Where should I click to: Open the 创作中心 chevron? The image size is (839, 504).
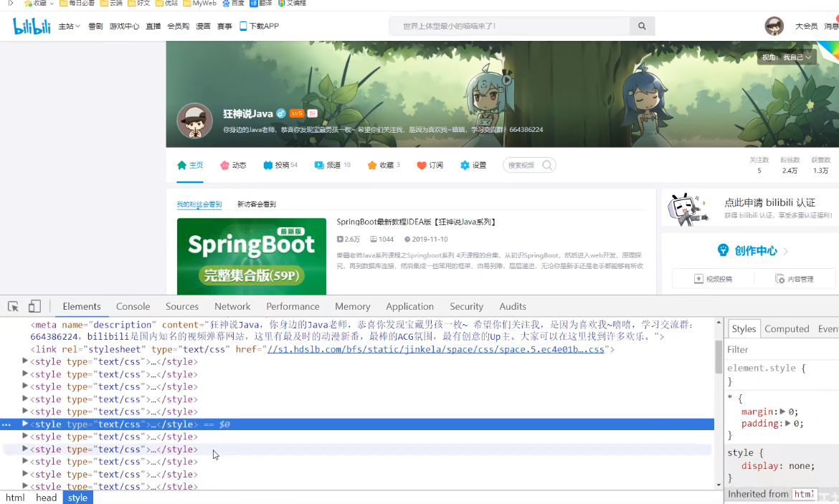[x=785, y=251]
